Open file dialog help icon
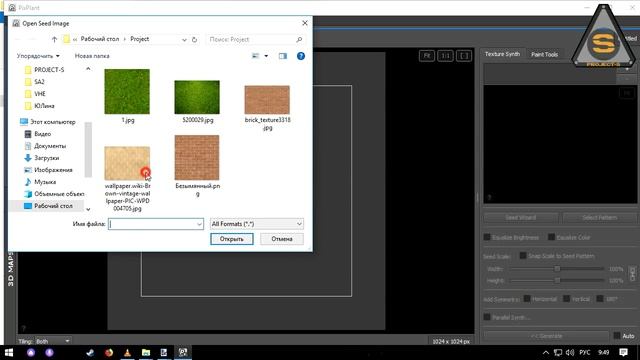Viewport: 640px width, 360px height. point(301,56)
